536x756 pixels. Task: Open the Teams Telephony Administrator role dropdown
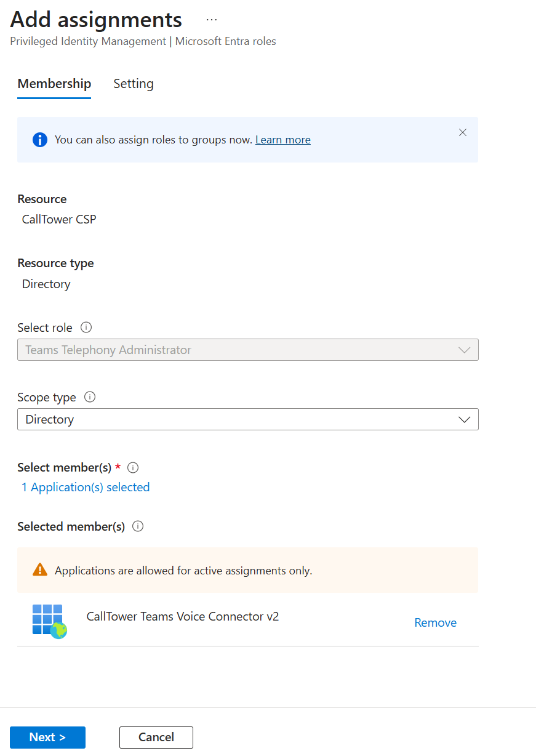click(247, 350)
